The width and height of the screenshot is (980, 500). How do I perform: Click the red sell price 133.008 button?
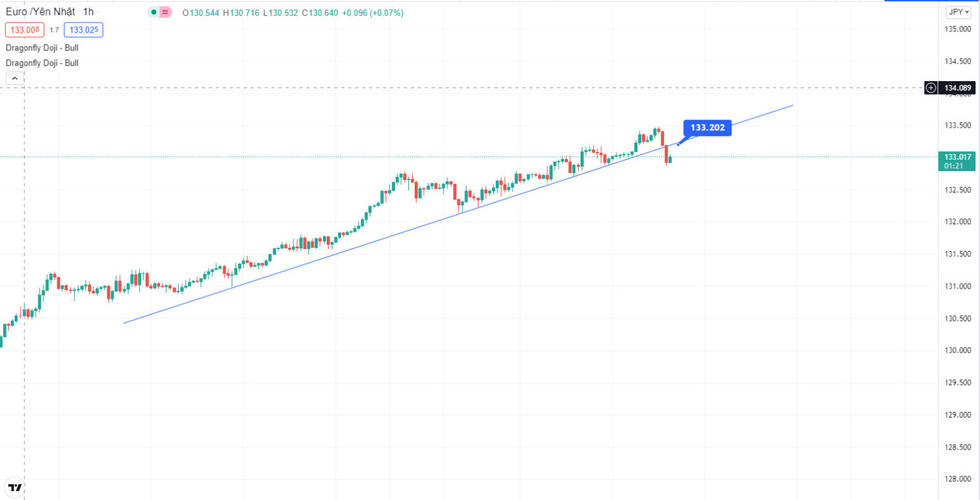pos(24,29)
